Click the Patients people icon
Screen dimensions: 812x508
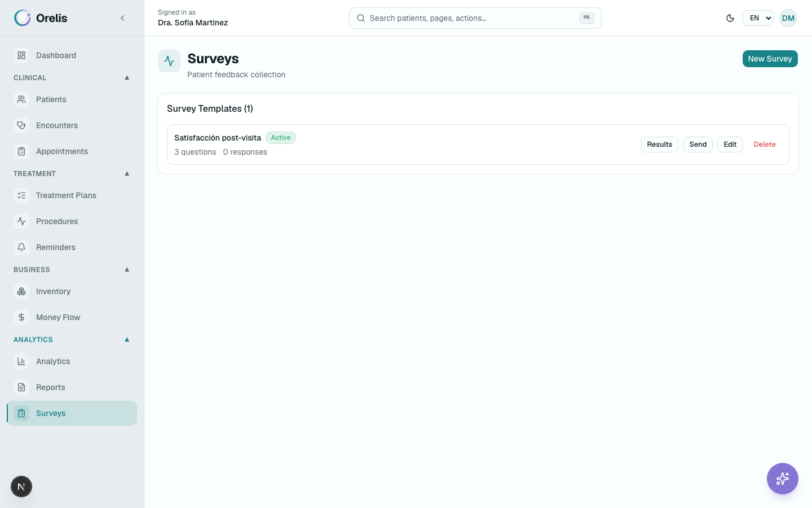21,99
